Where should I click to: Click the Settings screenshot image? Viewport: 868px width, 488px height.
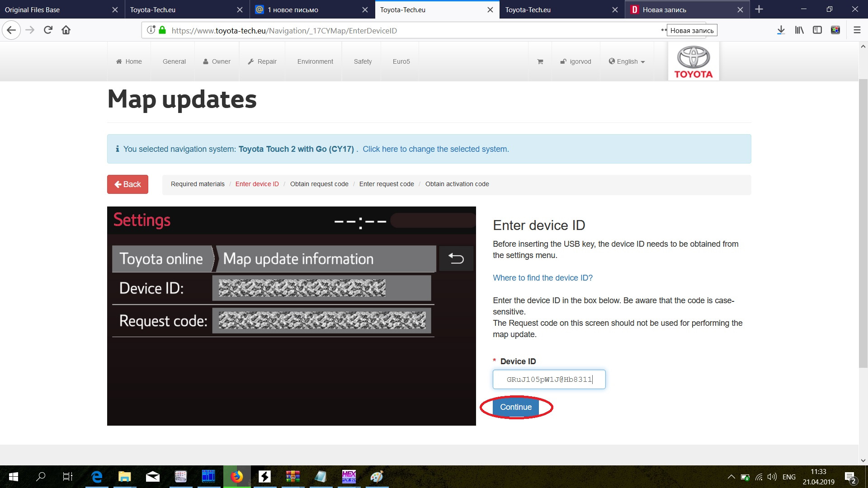coord(292,316)
